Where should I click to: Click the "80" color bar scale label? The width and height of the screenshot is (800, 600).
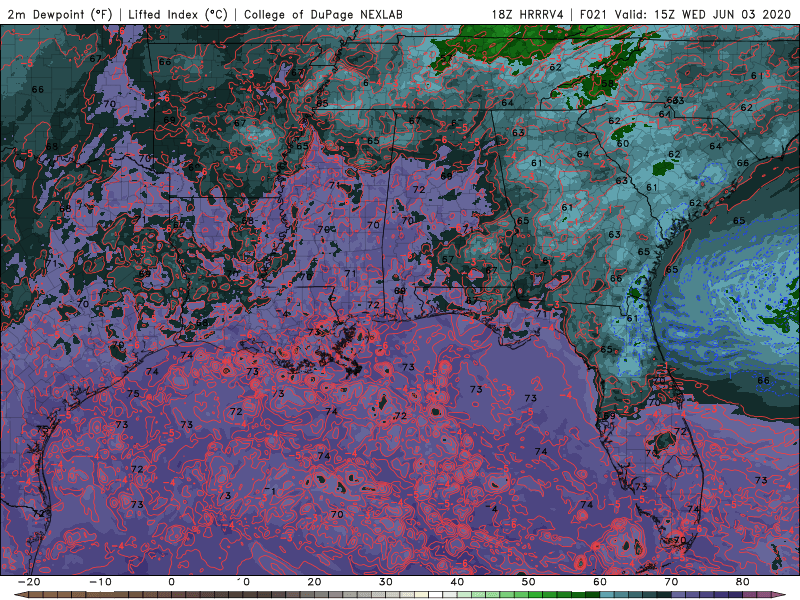743,582
